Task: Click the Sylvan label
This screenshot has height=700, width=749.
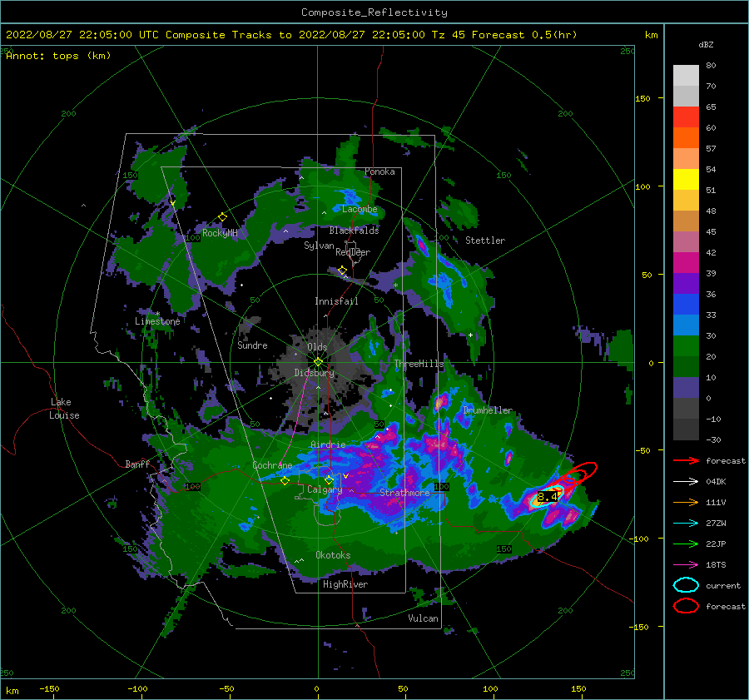Action: (319, 246)
